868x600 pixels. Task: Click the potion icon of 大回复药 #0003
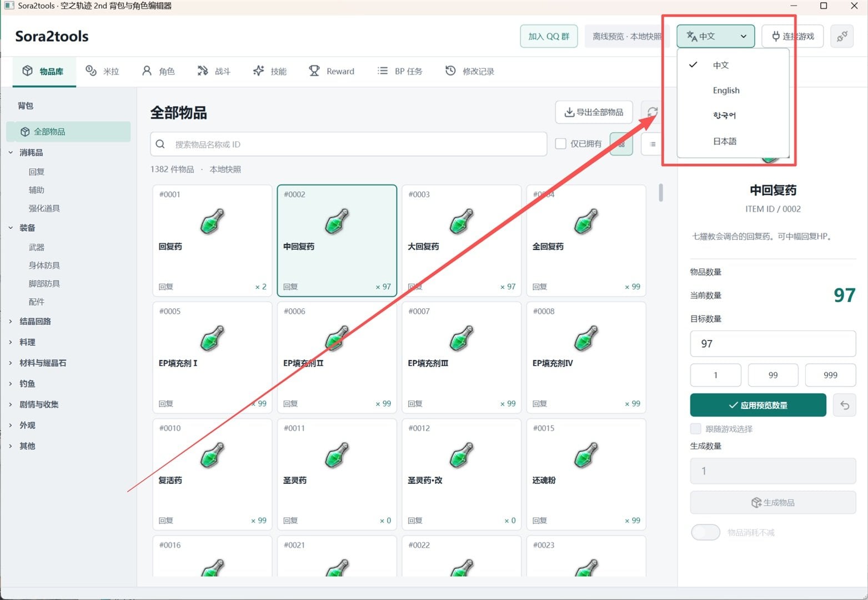click(461, 221)
